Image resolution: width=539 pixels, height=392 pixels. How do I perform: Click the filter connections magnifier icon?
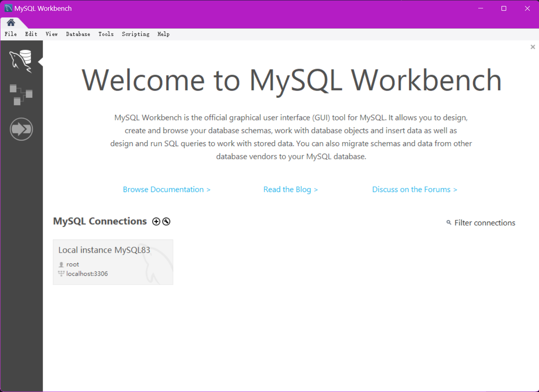point(449,223)
